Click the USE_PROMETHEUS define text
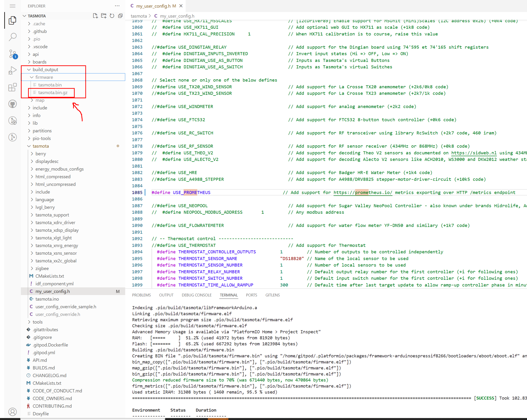 pyautogui.click(x=192, y=192)
